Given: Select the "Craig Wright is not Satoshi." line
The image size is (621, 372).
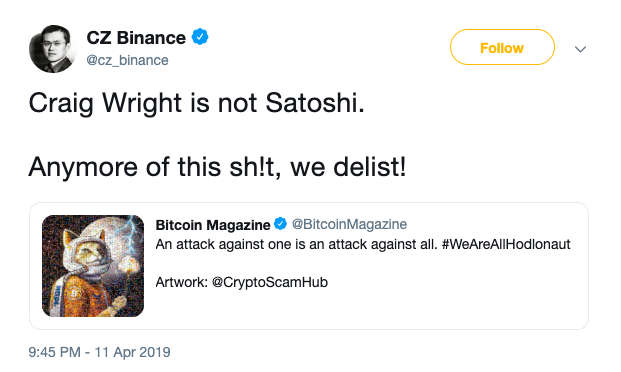Looking at the screenshot, I should pyautogui.click(x=196, y=103).
